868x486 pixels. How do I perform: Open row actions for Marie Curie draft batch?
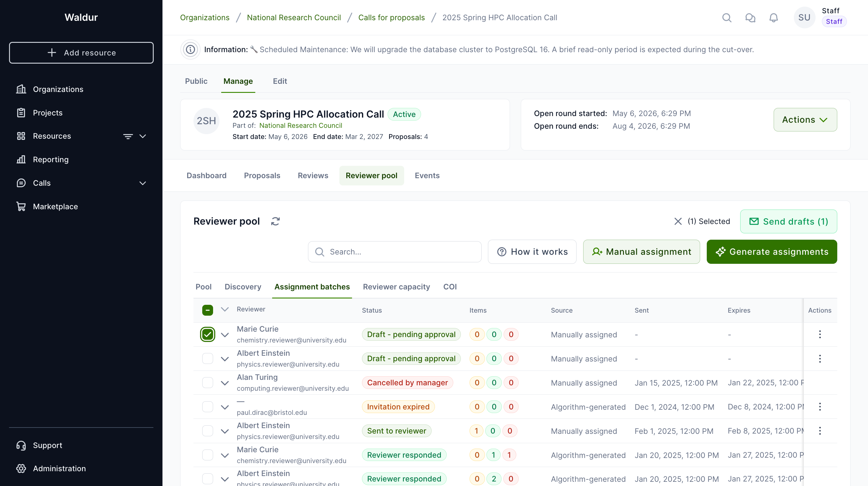(820, 334)
